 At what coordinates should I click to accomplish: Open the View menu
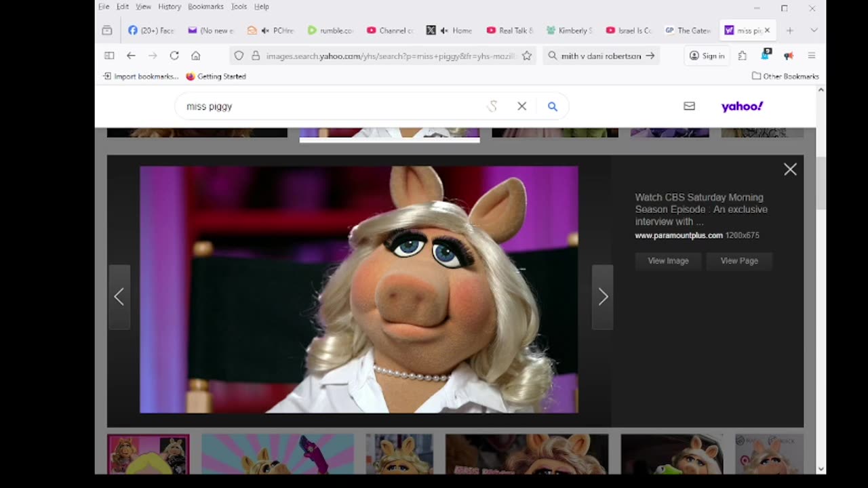[143, 7]
